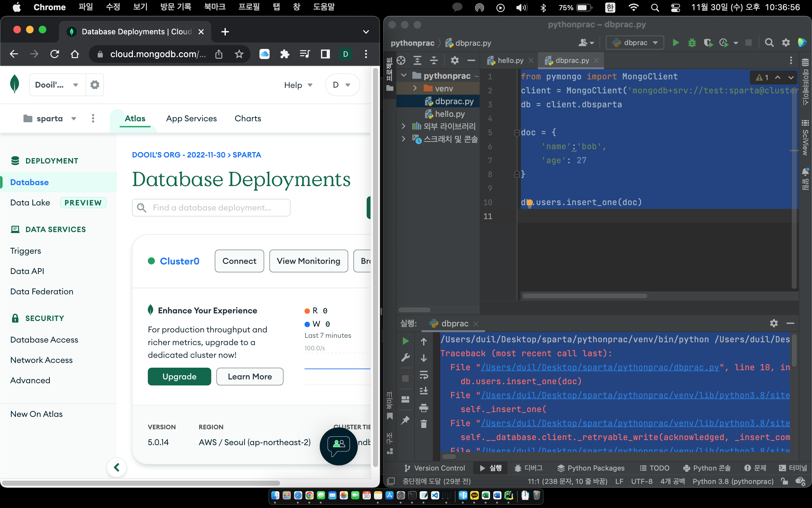This screenshot has width=812, height=508.
Task: Click the green Run button in PyCharm toolbar
Action: coord(676,43)
